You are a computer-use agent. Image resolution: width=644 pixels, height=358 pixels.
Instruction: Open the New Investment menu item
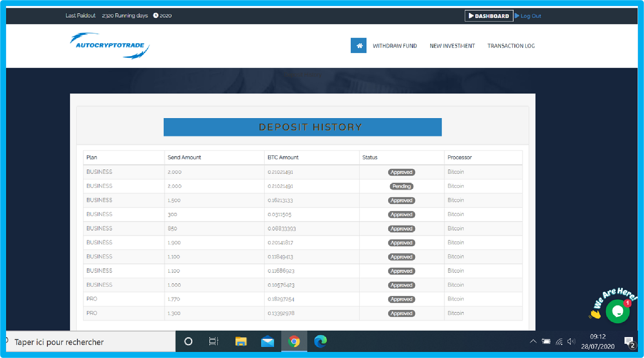point(452,46)
